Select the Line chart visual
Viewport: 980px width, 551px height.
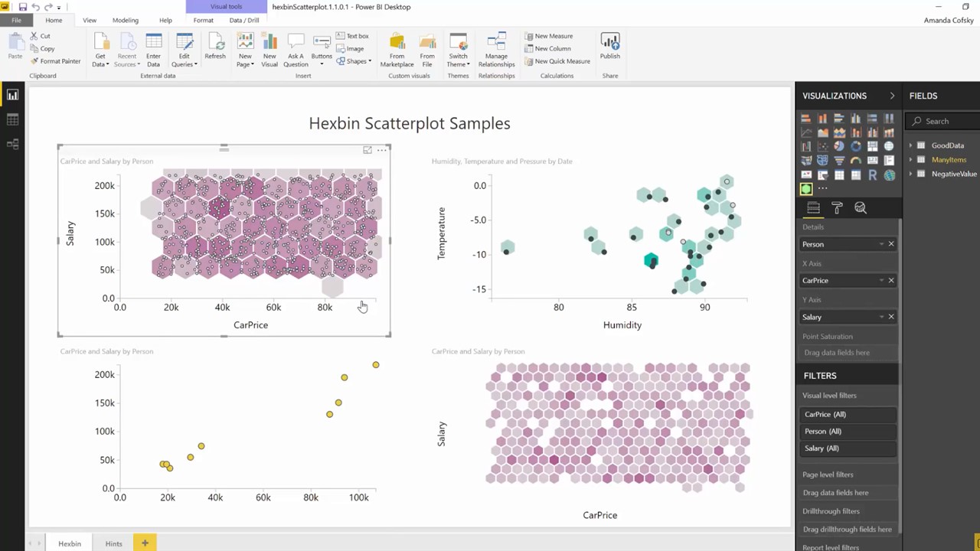click(x=805, y=132)
